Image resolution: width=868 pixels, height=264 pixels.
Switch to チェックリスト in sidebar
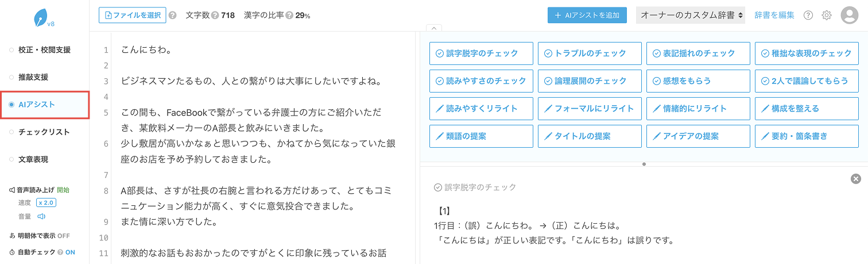point(44,132)
